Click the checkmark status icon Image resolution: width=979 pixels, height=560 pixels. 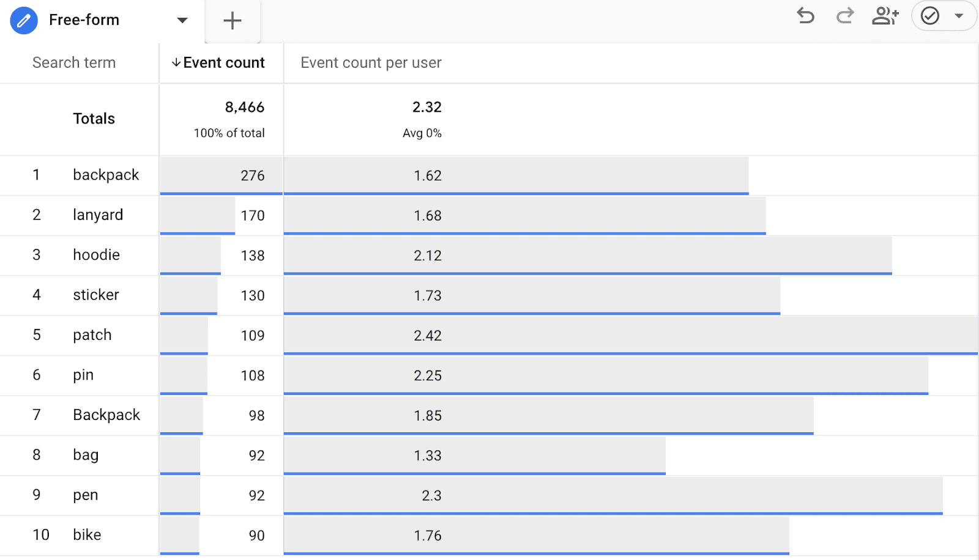click(931, 16)
